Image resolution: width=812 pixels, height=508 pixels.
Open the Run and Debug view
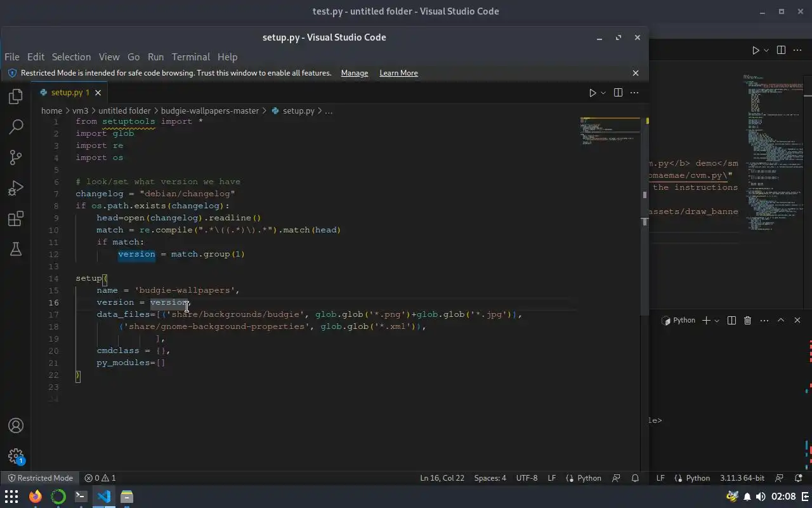(x=16, y=188)
